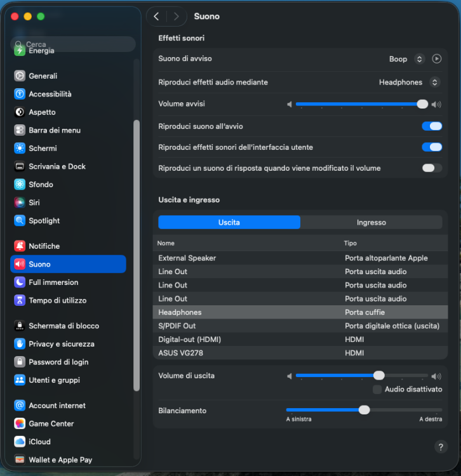Select ASUS VG278 output device
This screenshot has height=476, width=461.
click(x=300, y=353)
